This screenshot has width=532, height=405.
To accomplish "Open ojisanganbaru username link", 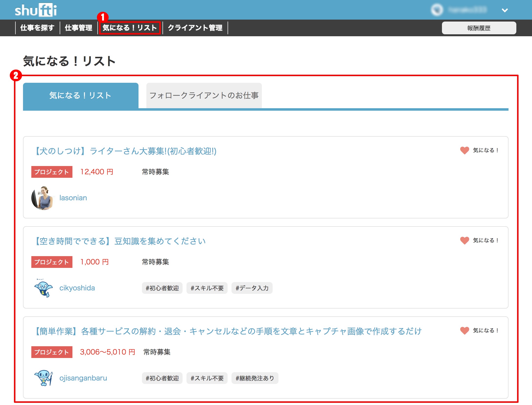I will 83,378.
